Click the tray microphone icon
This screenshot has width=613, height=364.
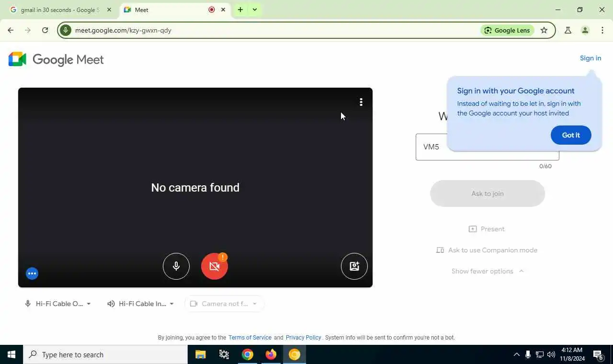point(528,354)
